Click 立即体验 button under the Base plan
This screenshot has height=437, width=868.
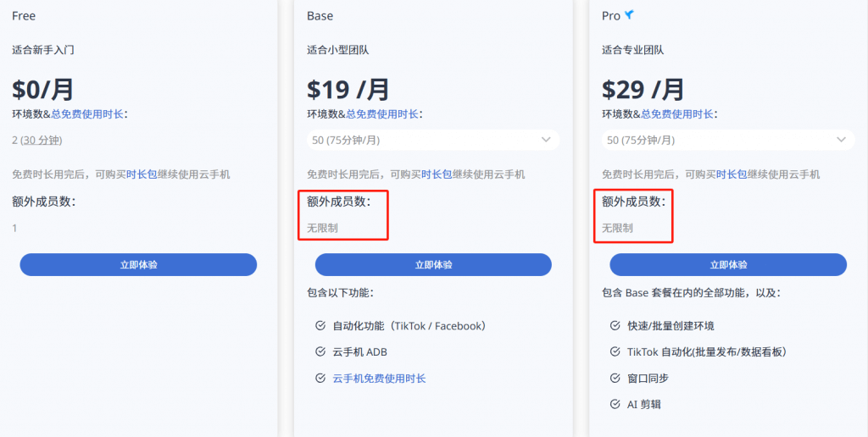coord(433,264)
